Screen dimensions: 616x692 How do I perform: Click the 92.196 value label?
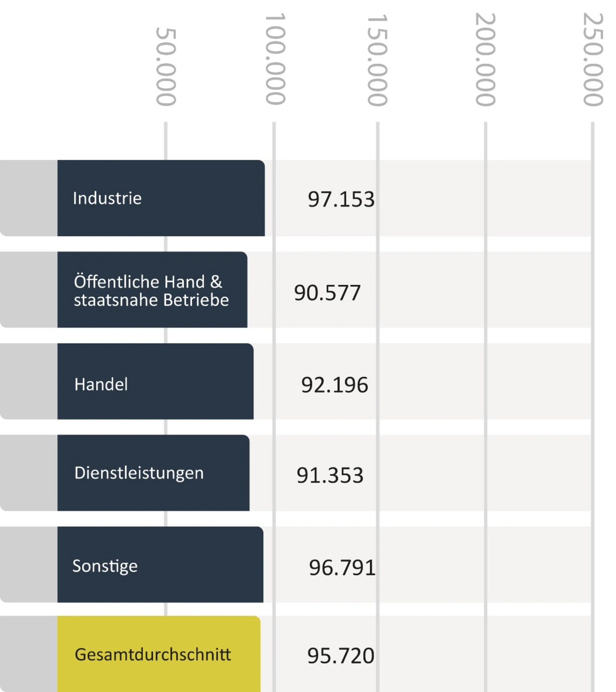pos(334,385)
